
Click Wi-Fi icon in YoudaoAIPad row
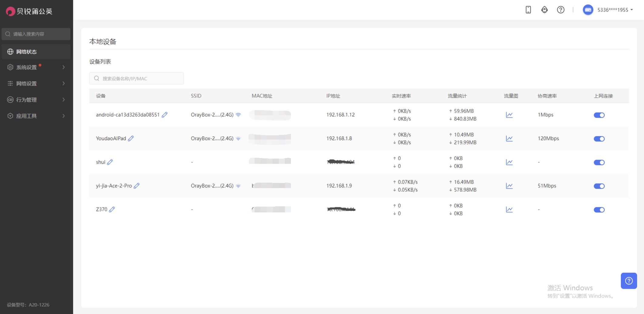pos(239,138)
